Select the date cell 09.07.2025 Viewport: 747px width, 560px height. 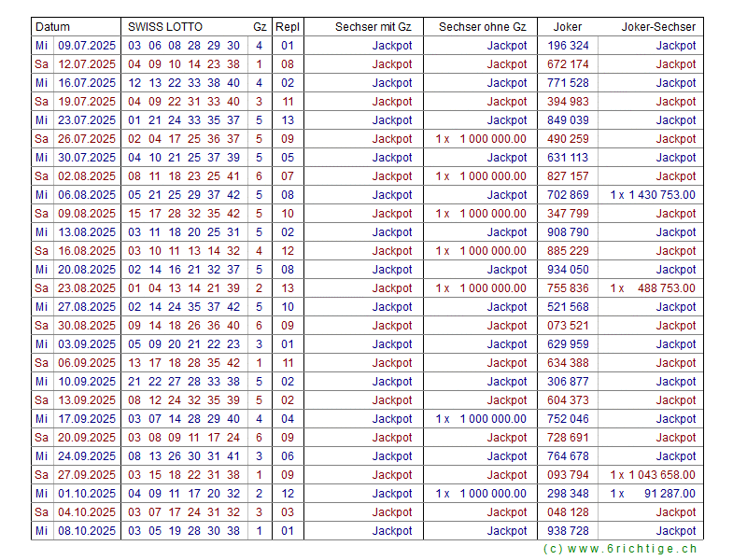87,46
